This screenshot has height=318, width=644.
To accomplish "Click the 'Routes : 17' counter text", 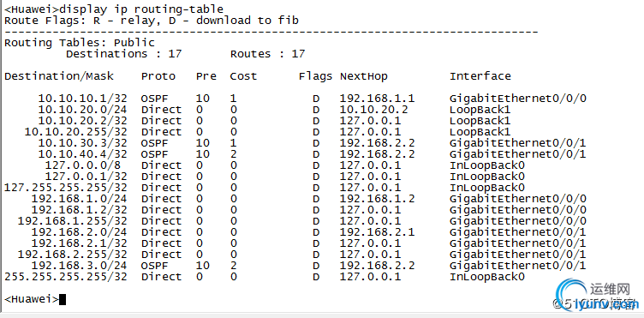I will coord(267,54).
